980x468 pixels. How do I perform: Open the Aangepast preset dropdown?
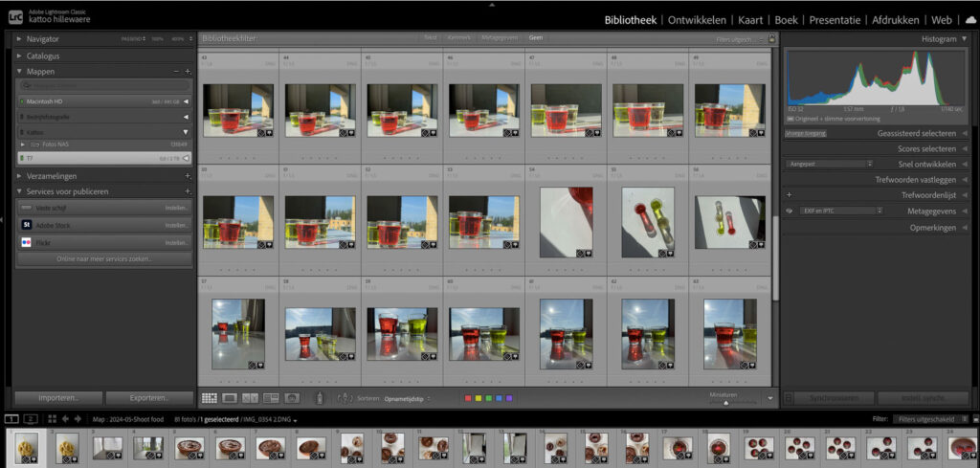[x=829, y=164]
